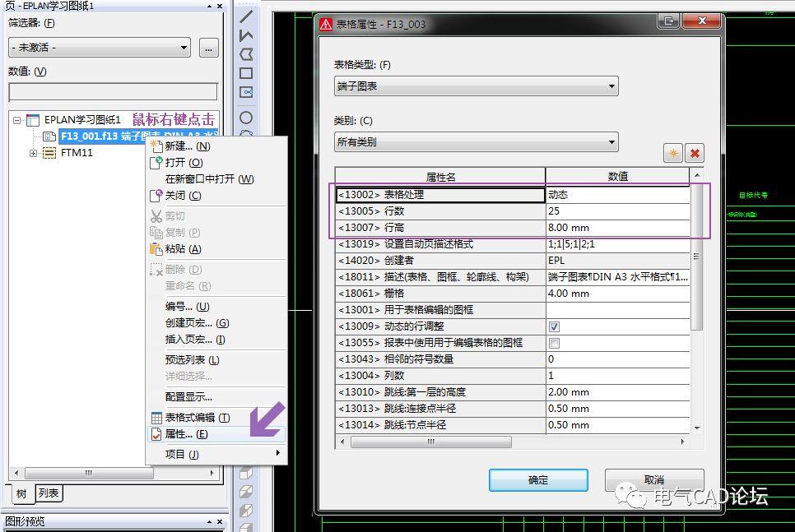Image resolution: width=795 pixels, height=532 pixels.
Task: Click the 取消 button
Action: click(x=653, y=480)
